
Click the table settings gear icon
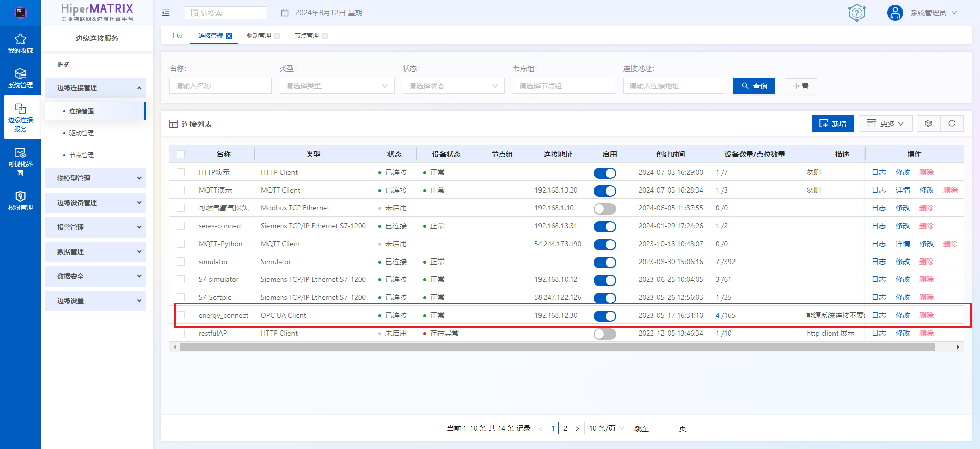tap(928, 123)
